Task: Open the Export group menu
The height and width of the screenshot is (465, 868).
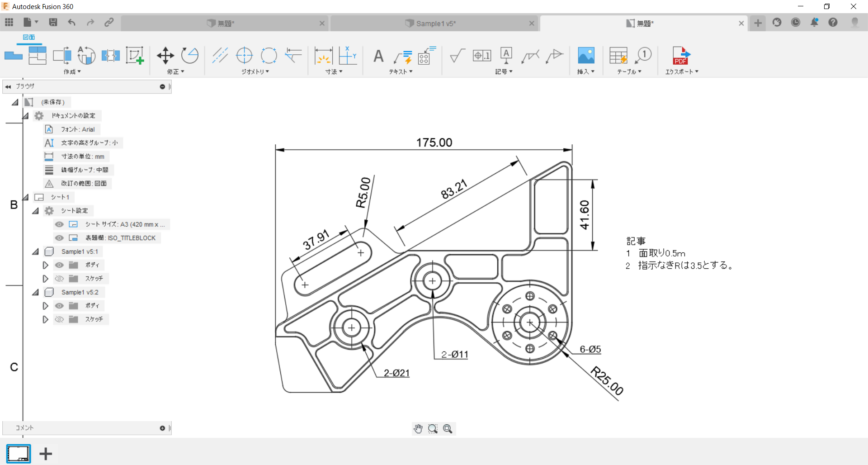Action: click(682, 72)
